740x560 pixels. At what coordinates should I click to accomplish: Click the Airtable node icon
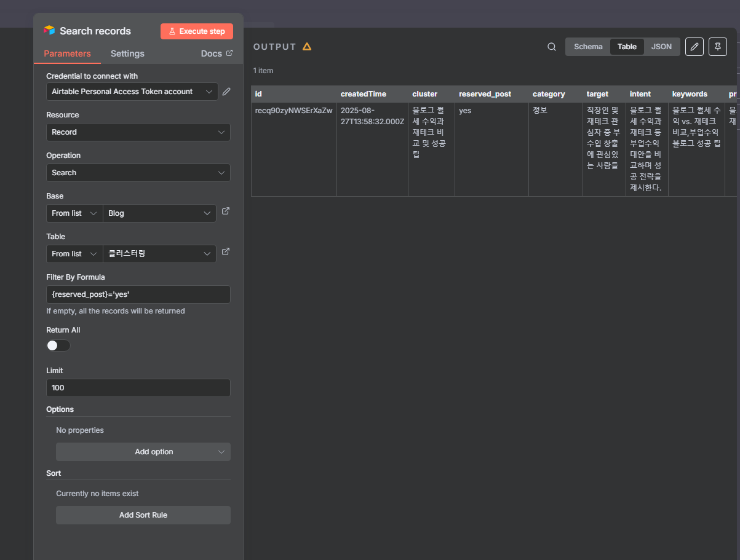(x=49, y=31)
